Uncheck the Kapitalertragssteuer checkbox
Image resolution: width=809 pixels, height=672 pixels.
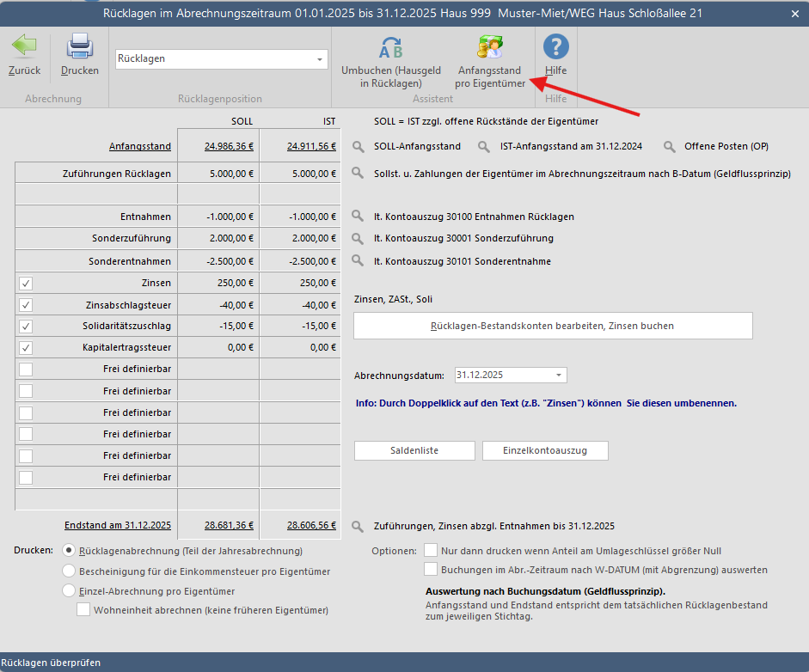26,348
